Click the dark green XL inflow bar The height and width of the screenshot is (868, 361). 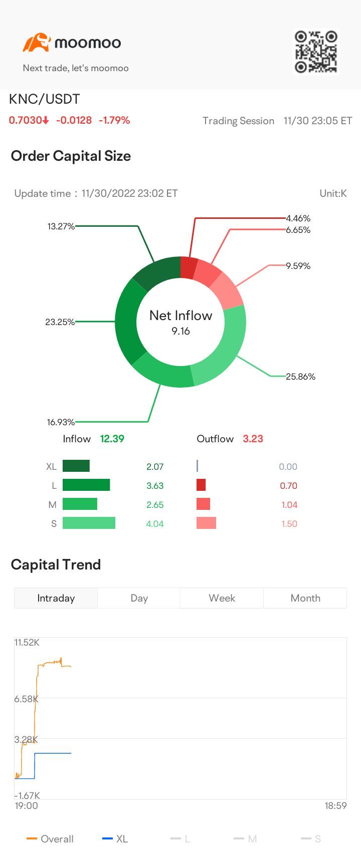[76, 466]
